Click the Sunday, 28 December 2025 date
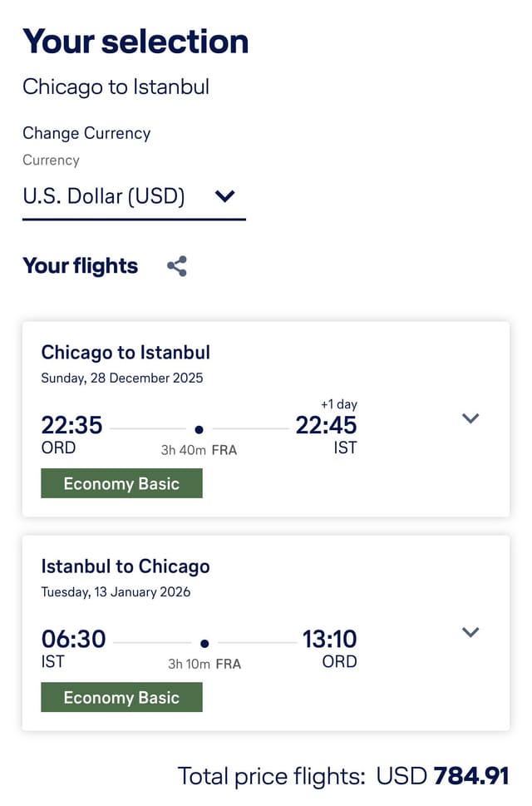The height and width of the screenshot is (806, 532). coord(122,378)
